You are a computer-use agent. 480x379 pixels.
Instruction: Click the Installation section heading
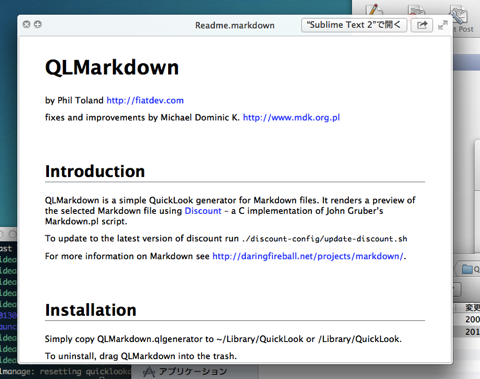[x=91, y=310]
